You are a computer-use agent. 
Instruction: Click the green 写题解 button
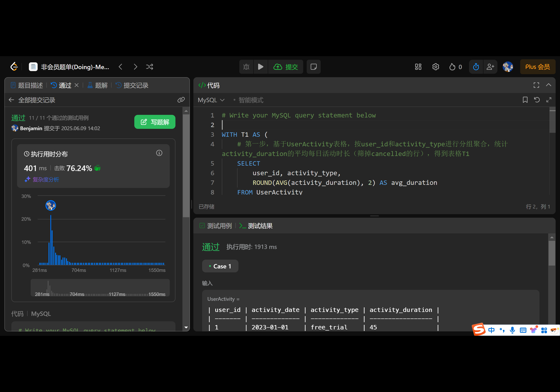[x=155, y=122]
